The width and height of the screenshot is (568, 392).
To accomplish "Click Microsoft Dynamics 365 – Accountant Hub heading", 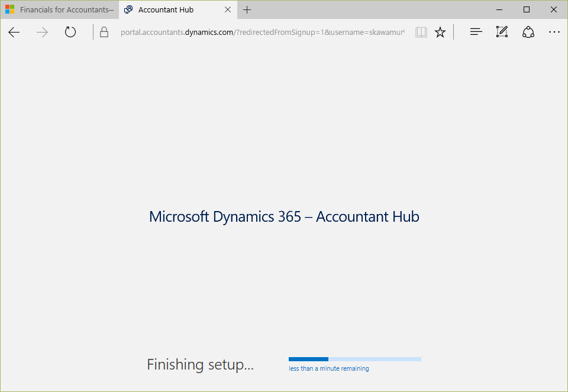I will click(285, 216).
